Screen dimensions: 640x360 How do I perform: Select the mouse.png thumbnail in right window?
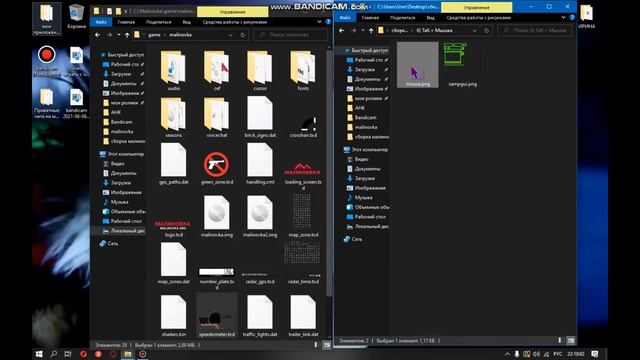coord(418,64)
